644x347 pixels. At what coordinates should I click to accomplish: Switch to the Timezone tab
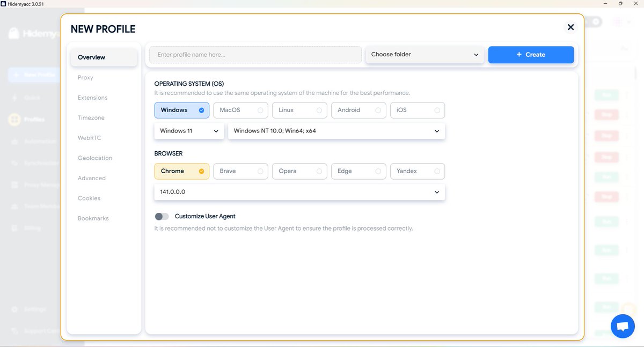coord(91,118)
